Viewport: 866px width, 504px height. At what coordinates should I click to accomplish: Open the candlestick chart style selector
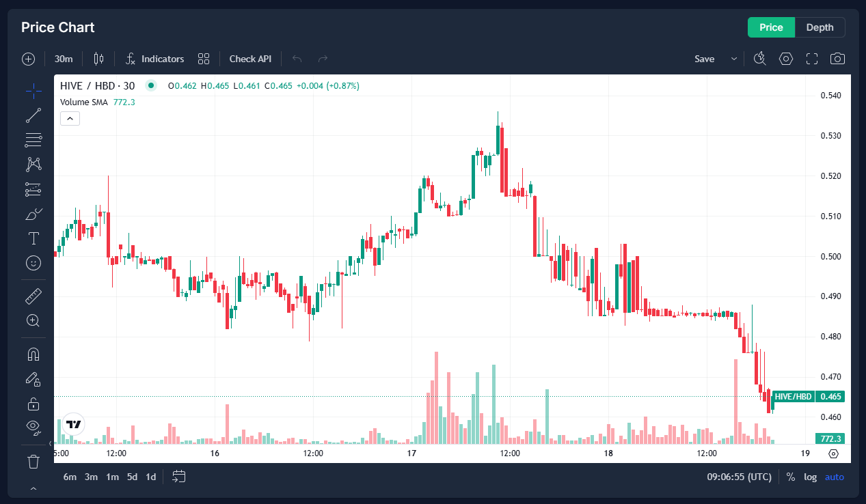tap(98, 59)
